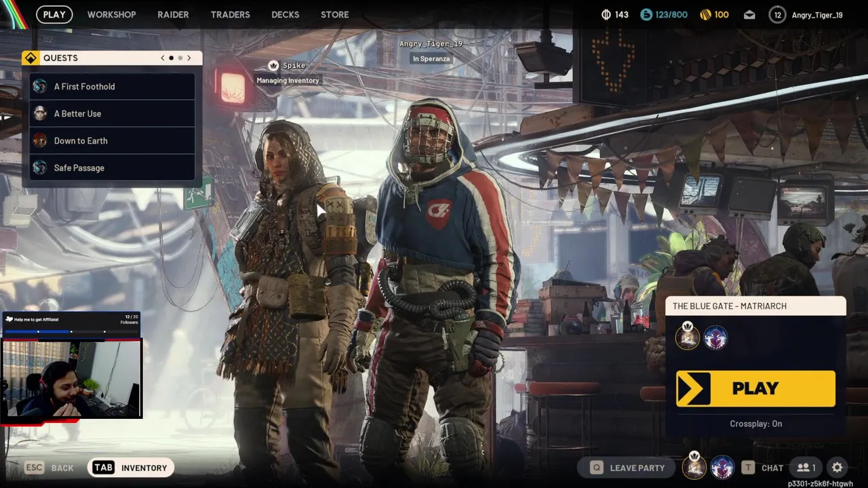Screen dimensions: 868x488
Task: Open the Down to Earth quest
Action: [x=112, y=140]
